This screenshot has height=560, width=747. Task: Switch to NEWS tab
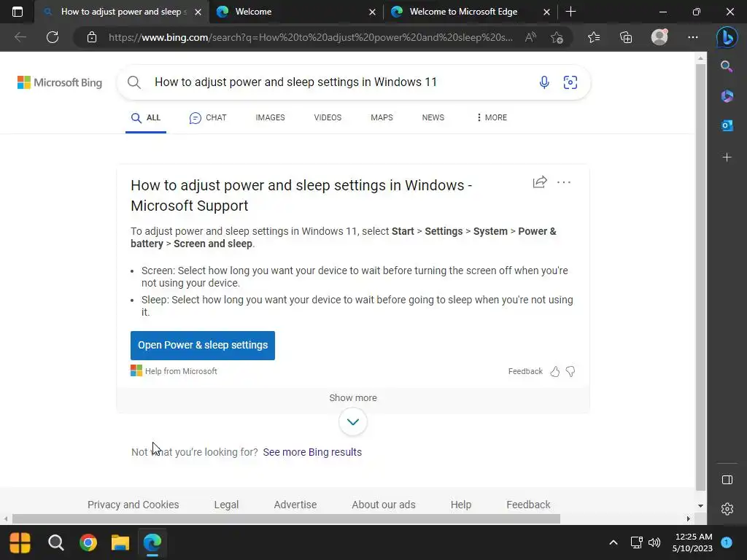point(433,117)
